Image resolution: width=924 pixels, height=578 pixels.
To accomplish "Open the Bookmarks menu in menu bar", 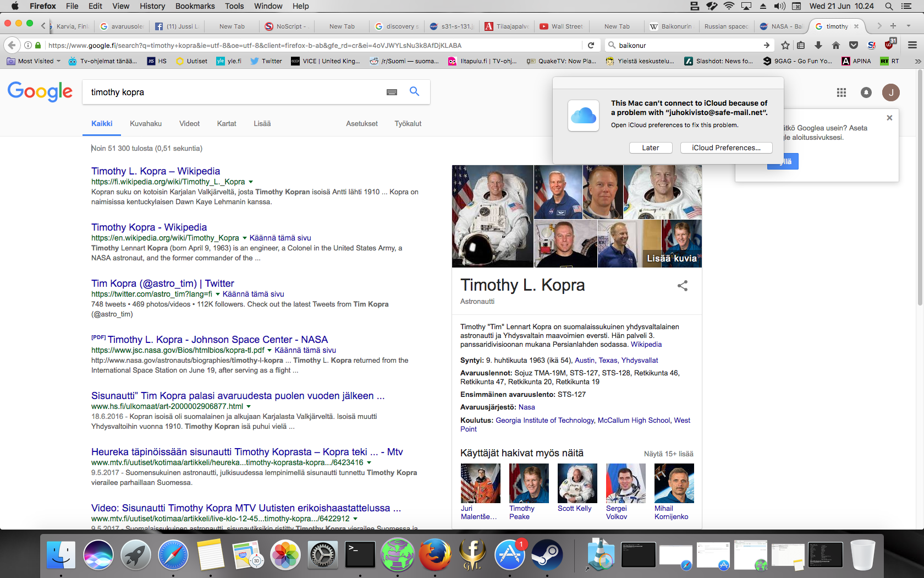I will click(195, 6).
